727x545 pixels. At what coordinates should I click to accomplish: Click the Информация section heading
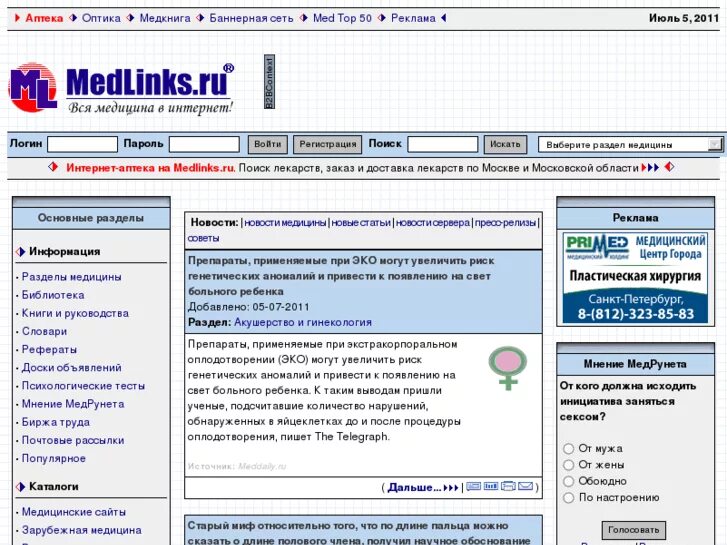[64, 251]
